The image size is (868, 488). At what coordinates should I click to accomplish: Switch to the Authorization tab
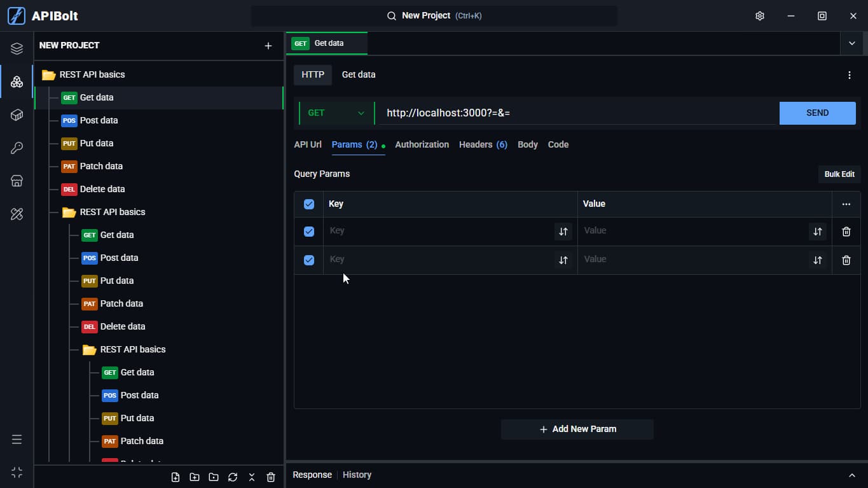click(x=422, y=144)
